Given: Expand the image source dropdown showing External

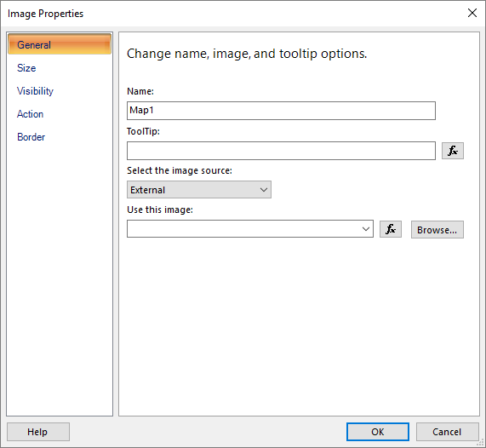Looking at the screenshot, I should [x=199, y=190].
